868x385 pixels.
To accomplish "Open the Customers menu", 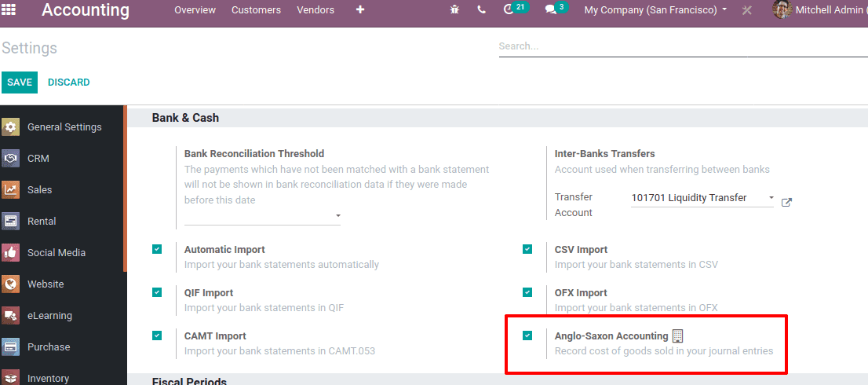I will coord(257,10).
